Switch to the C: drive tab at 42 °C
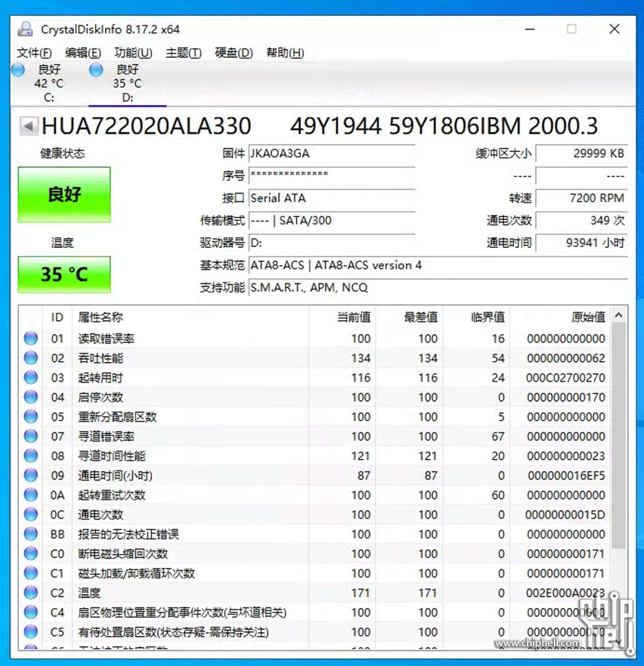Image resolution: width=644 pixels, height=666 pixels. click(x=49, y=83)
